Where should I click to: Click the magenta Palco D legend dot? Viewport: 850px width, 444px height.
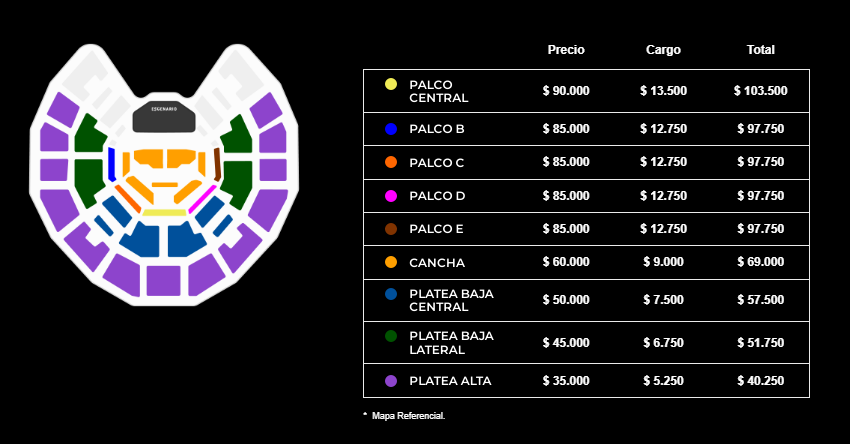click(x=391, y=196)
